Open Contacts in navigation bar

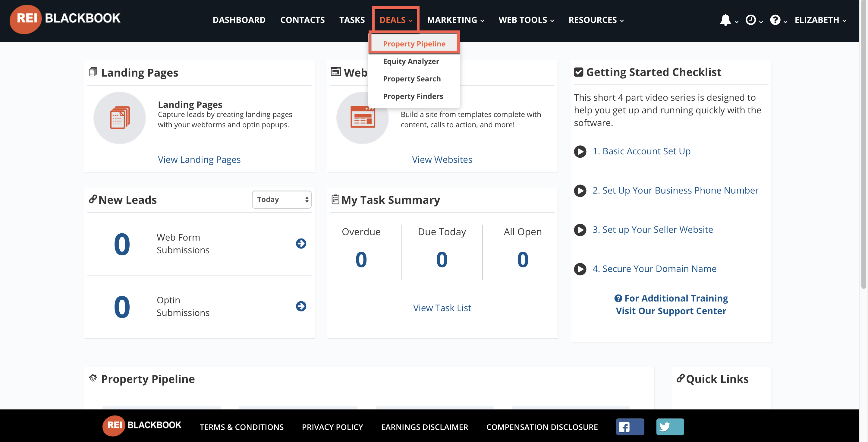[x=302, y=20]
